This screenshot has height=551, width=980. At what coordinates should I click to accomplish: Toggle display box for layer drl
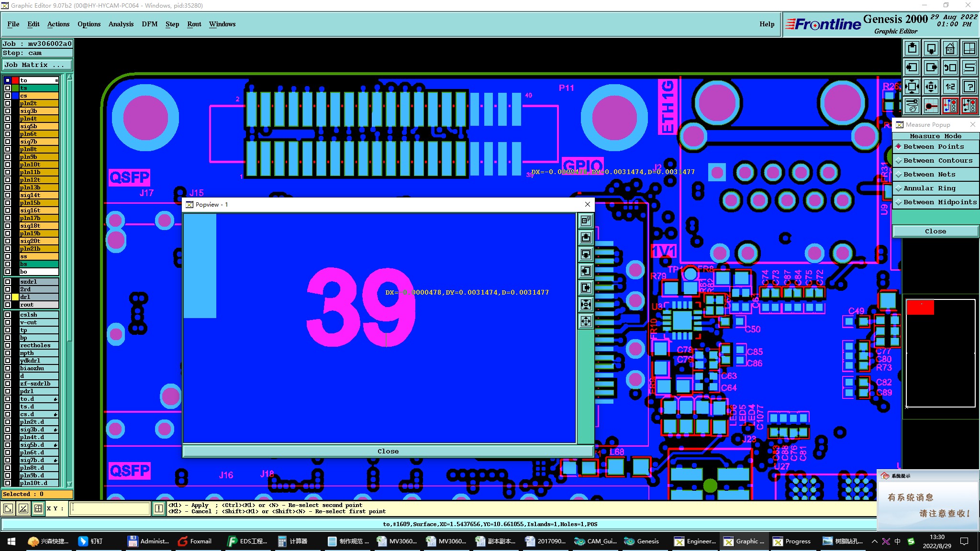pyautogui.click(x=8, y=297)
